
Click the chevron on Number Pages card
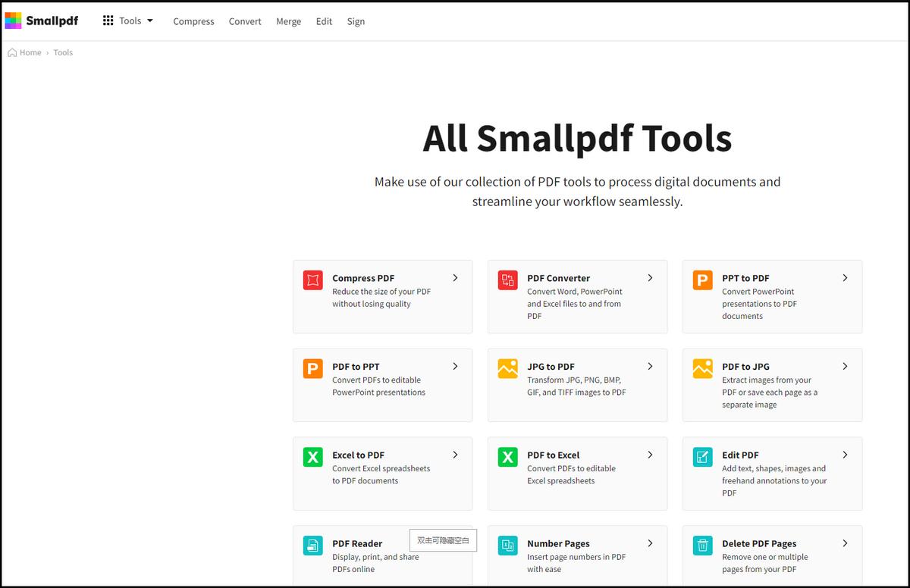coord(650,543)
